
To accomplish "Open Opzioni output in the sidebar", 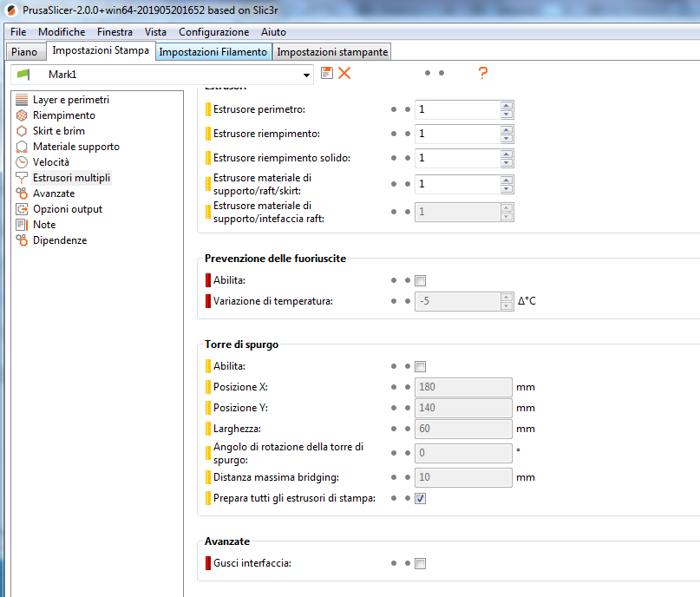I will tap(67, 209).
